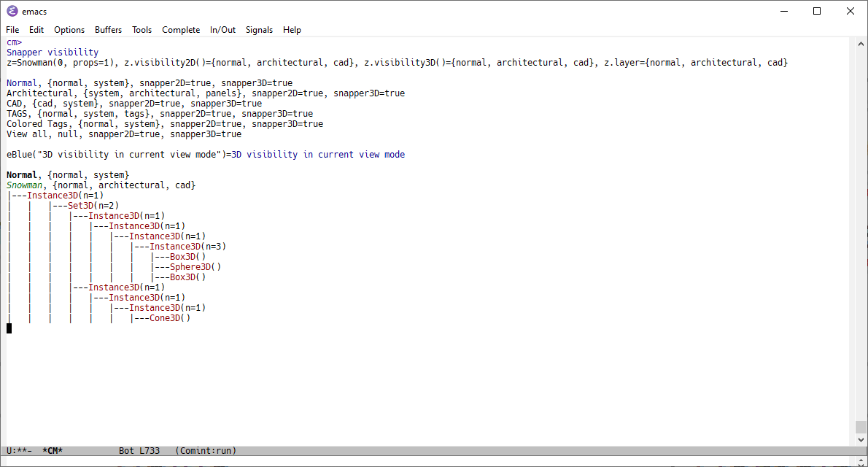Click the green italic 'Snowman' text
This screenshot has height=467, width=868.
click(x=24, y=185)
